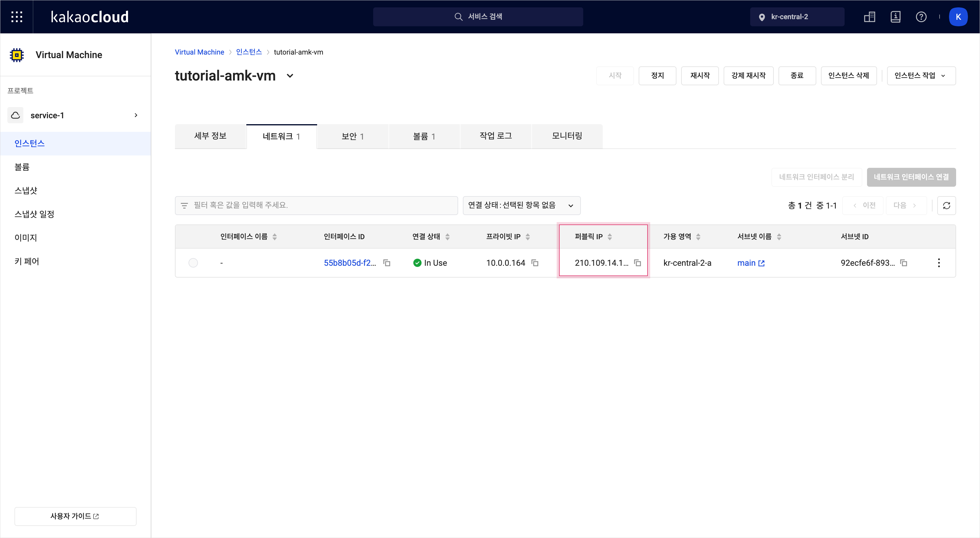The image size is (980, 538).
Task: Open the help question mark icon
Action: pos(921,17)
